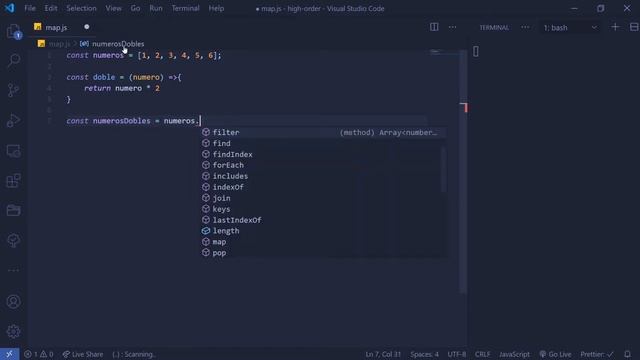Open the Explorer view in activity bar

tap(13, 31)
